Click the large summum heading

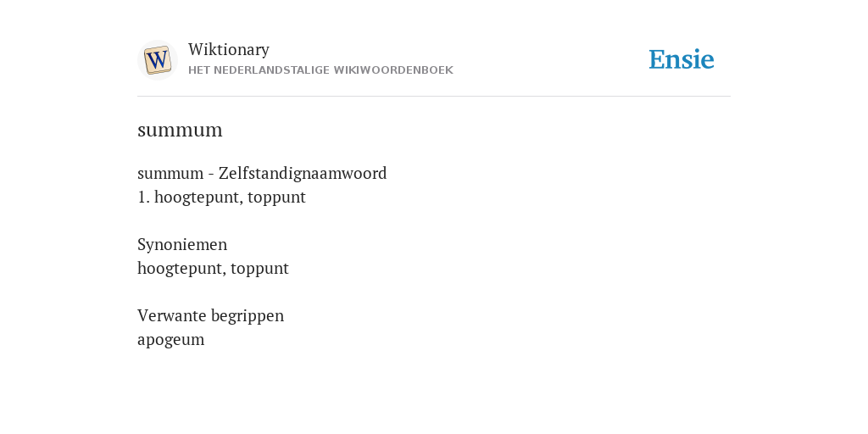(180, 130)
